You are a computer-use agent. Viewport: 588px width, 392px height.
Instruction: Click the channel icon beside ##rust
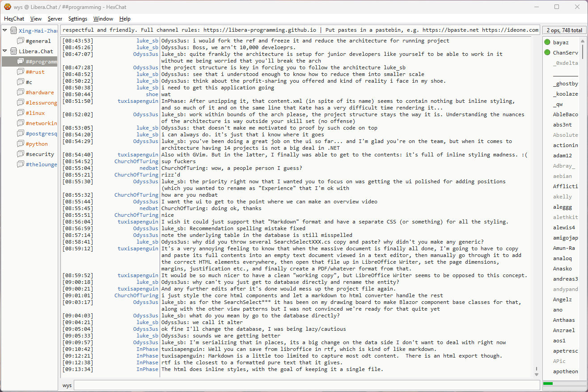coord(21,72)
